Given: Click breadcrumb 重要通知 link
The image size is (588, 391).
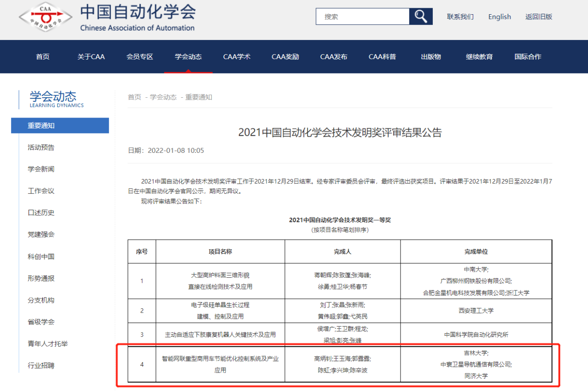Looking at the screenshot, I should coord(199,97).
